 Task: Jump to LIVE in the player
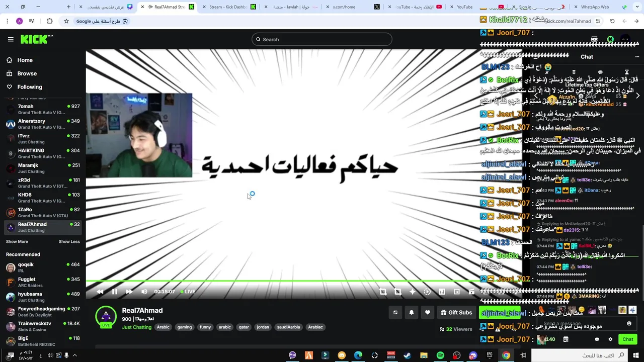pos(188,292)
